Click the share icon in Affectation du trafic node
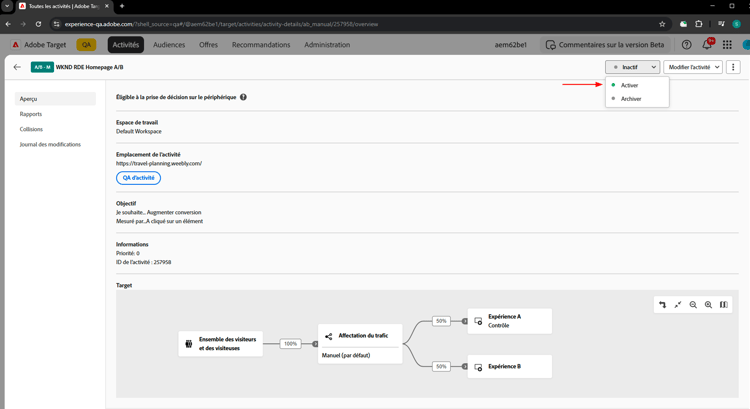Screen dimensions: 750x409 (329, 336)
